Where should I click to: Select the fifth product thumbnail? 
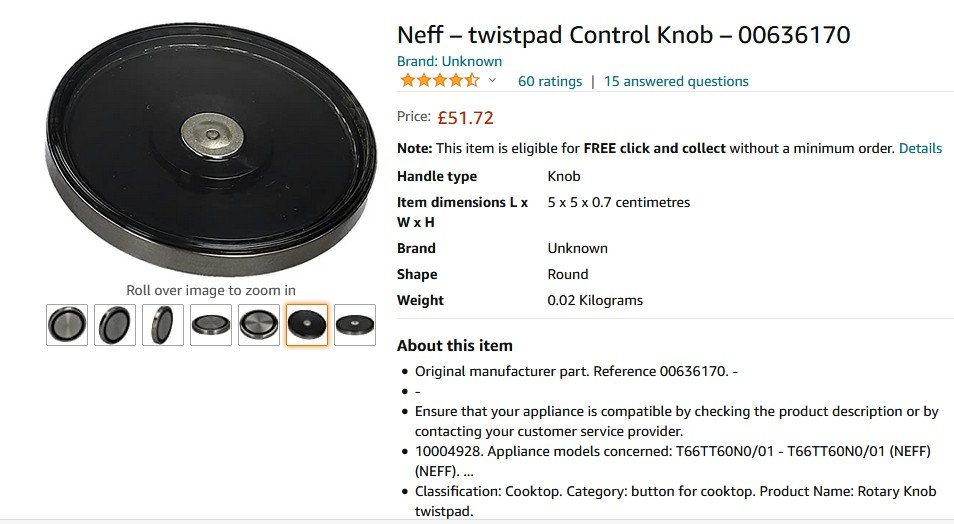click(x=259, y=325)
